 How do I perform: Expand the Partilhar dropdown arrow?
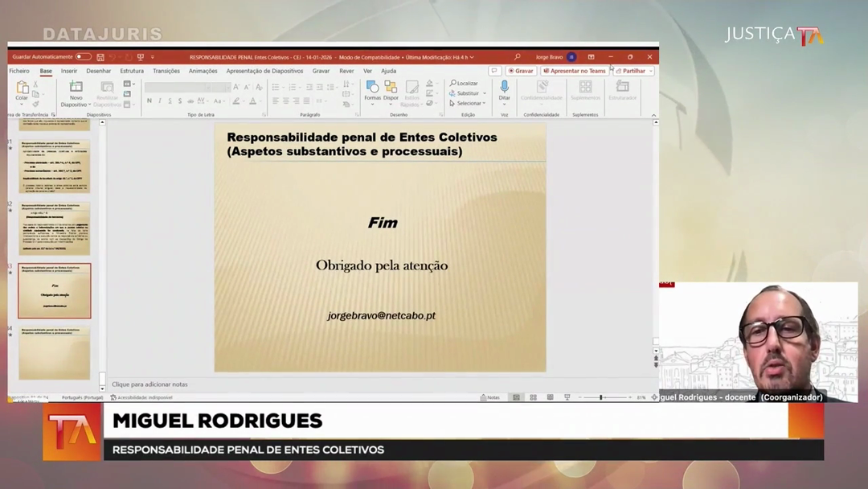coord(649,71)
